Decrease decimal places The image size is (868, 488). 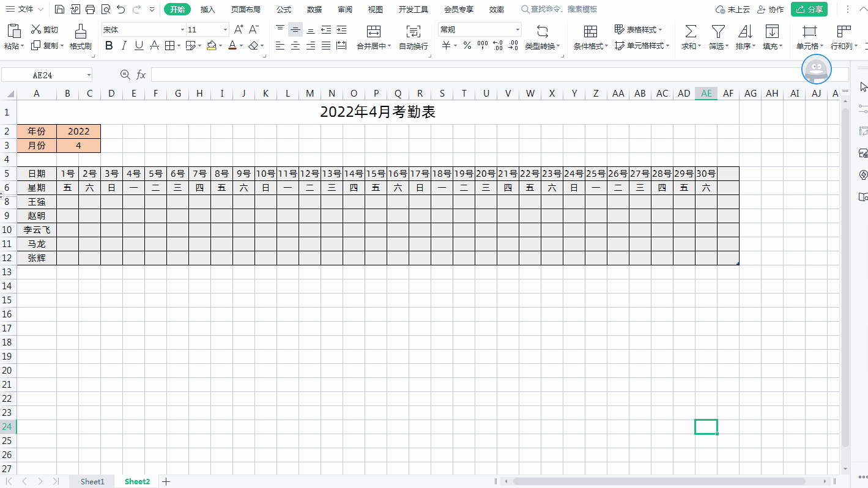[513, 45]
